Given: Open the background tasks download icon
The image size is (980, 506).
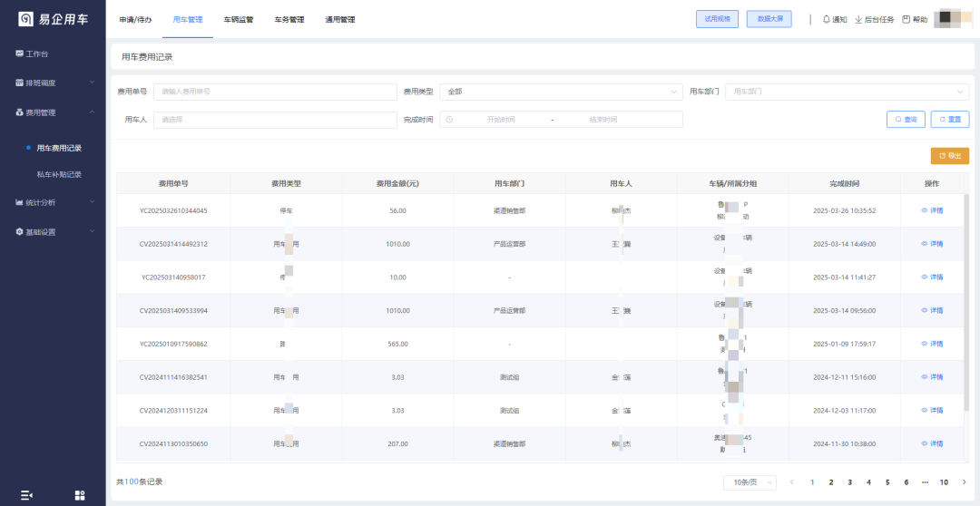Looking at the screenshot, I should click(x=858, y=19).
